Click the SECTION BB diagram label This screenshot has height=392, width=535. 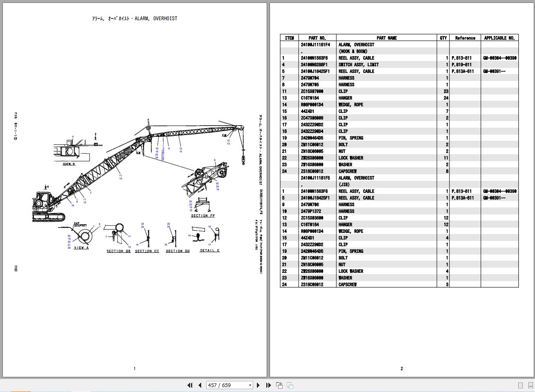119,251
